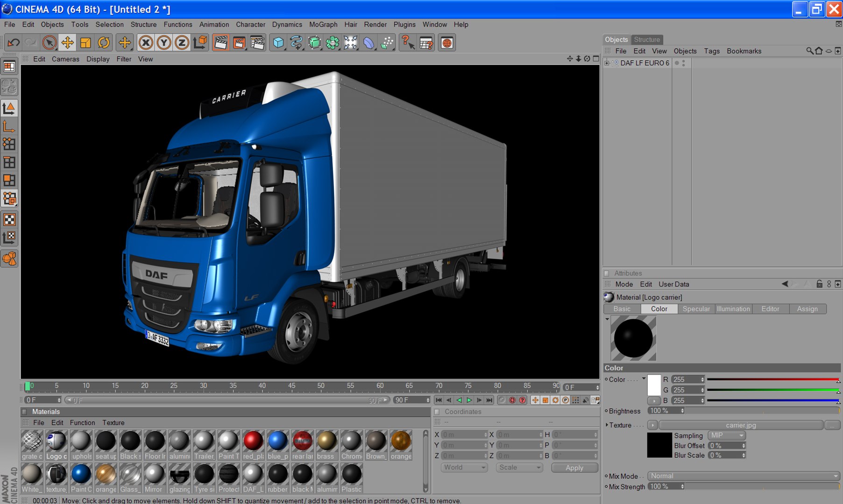Screen dimensions: 843x504
Task: Switch to Use Point tool
Action: [9, 144]
